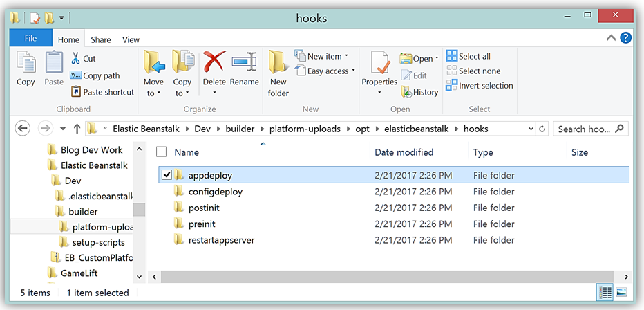Switch to large icons view in status bar
This screenshot has height=310, width=644.
(621, 293)
